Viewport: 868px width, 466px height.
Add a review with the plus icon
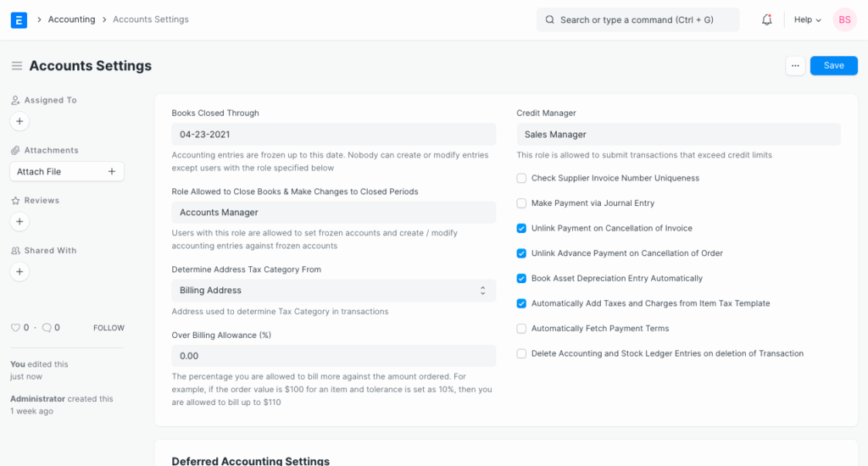pos(19,221)
